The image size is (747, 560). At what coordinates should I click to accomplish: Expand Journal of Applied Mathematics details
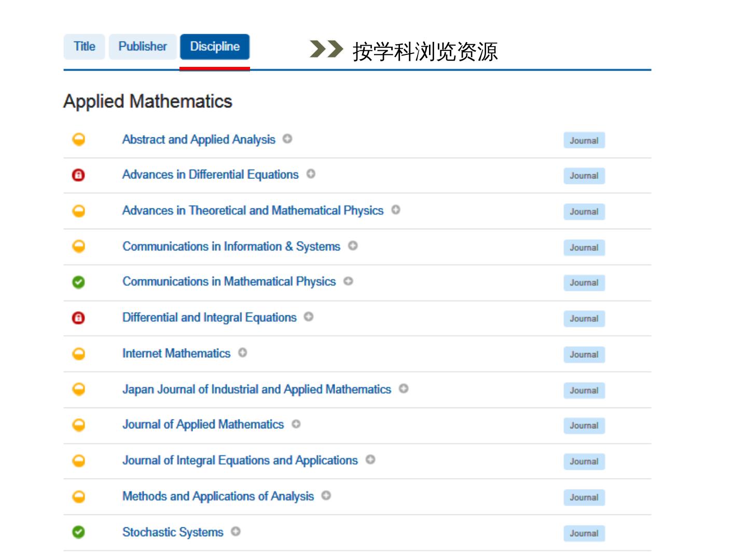tap(296, 424)
